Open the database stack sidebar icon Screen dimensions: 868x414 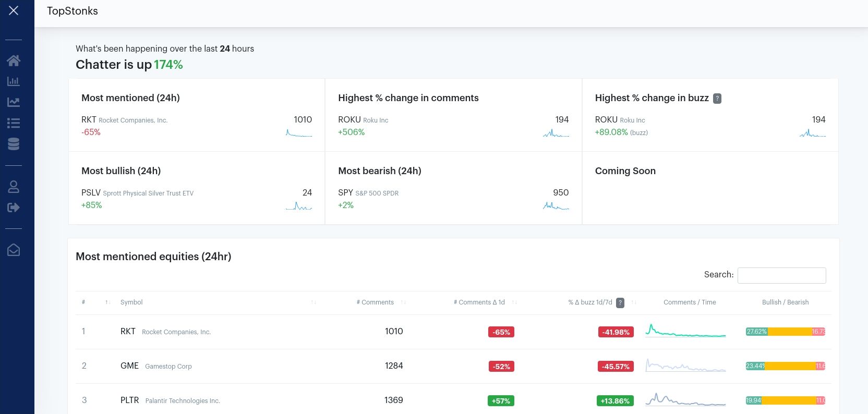click(14, 144)
